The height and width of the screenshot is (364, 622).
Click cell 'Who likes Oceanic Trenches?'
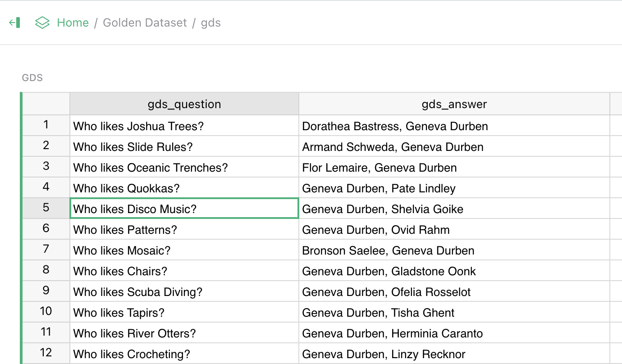(x=184, y=167)
